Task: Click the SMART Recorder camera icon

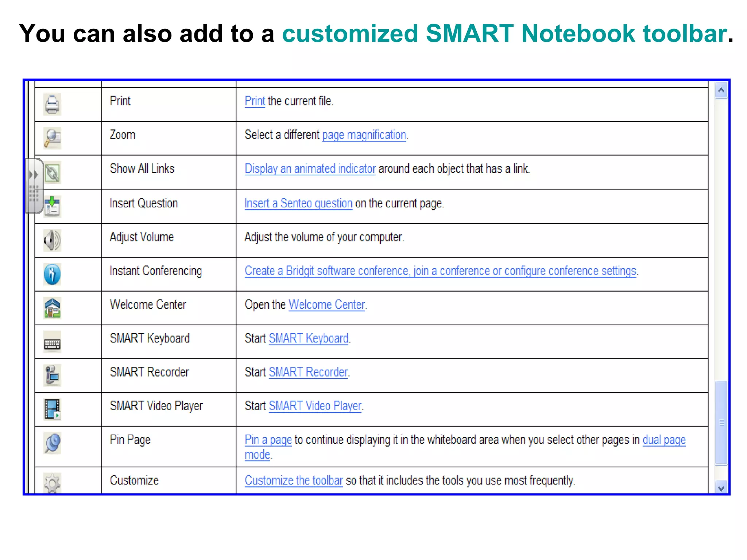Action: (52, 376)
